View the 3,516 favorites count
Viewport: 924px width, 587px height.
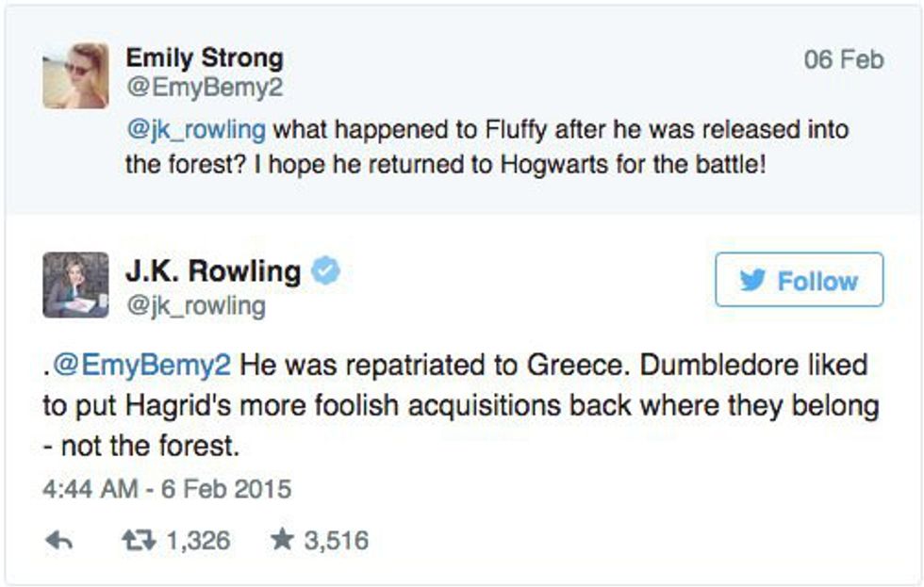click(x=336, y=540)
